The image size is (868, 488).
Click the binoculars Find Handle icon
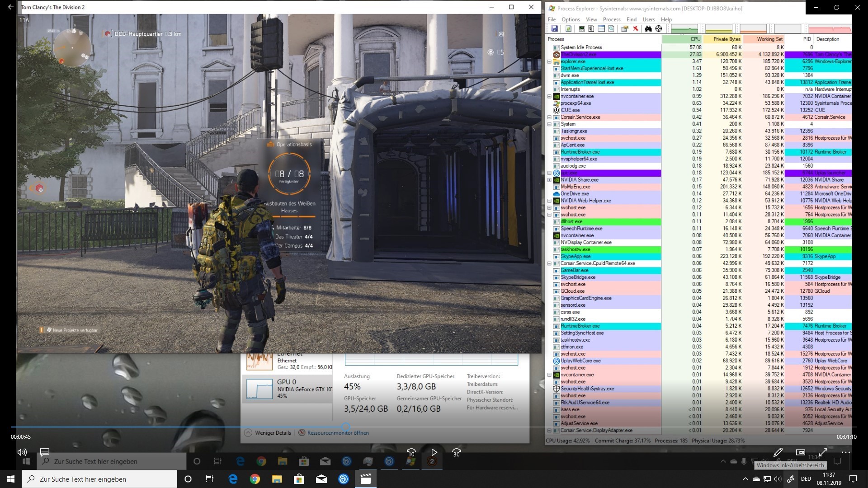648,29
